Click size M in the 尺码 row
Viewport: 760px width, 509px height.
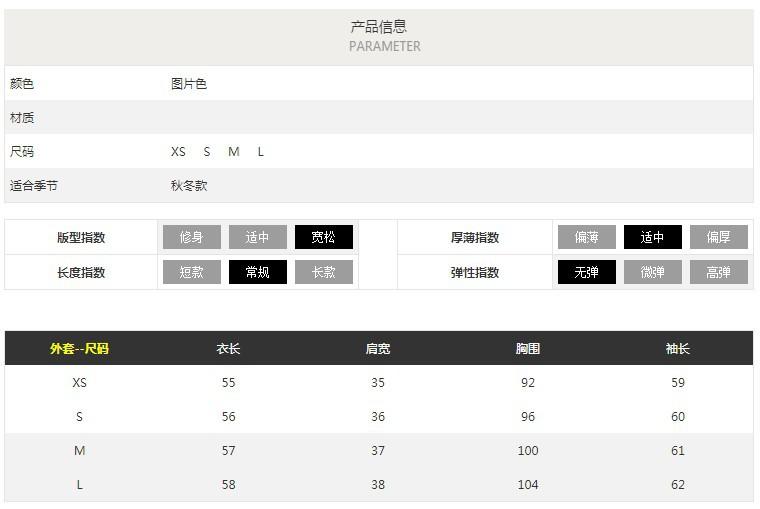pos(234,152)
